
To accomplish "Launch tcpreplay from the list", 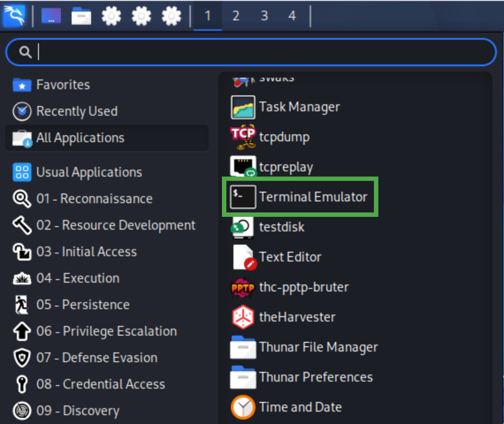I will [355, 167].
